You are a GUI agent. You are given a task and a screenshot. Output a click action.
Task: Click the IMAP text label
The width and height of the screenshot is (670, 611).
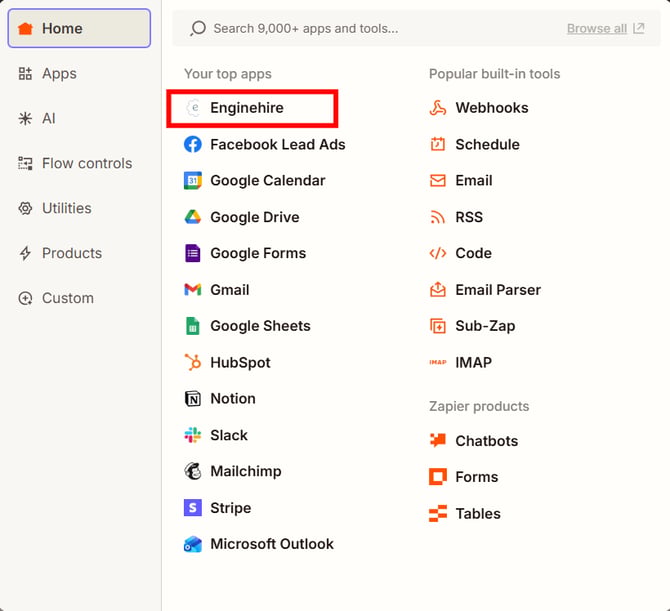(x=473, y=362)
